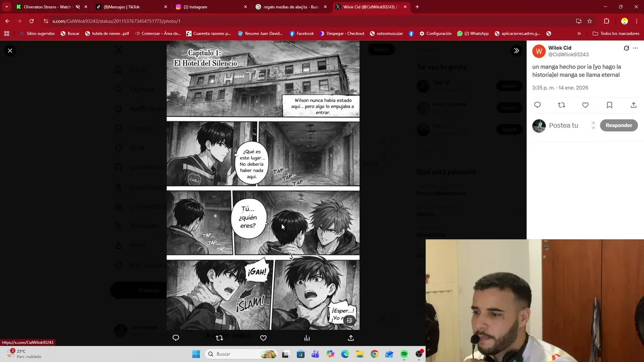Collapse the side panel with double-arrow icon

coord(516,50)
